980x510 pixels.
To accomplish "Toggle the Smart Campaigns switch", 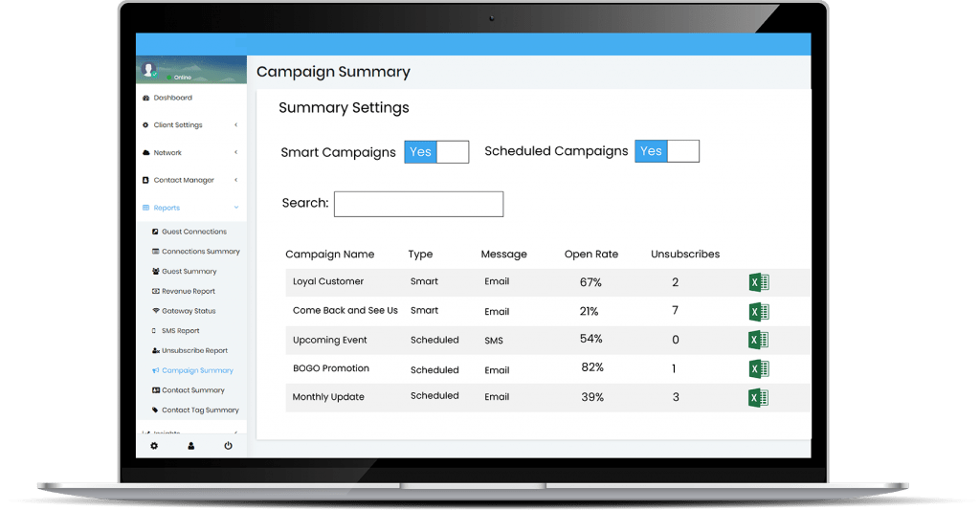I will point(436,152).
